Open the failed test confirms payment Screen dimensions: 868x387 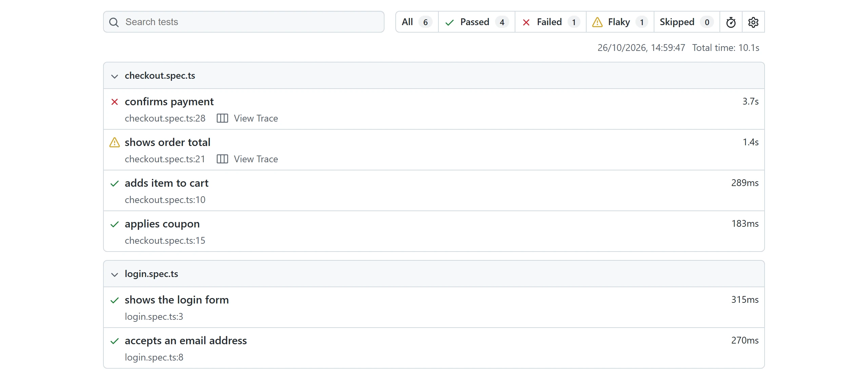(x=169, y=102)
